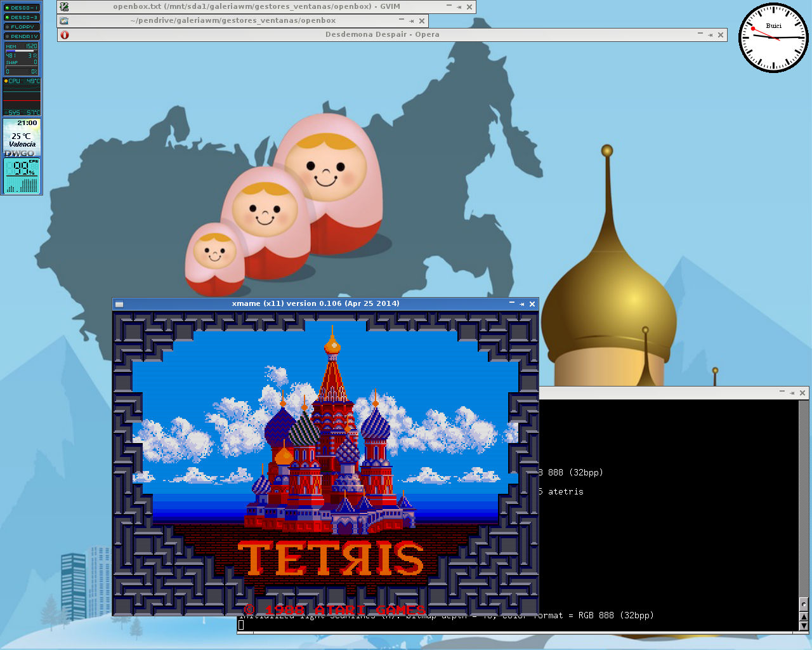Click the pendrive openbox window's title icon

[x=64, y=21]
